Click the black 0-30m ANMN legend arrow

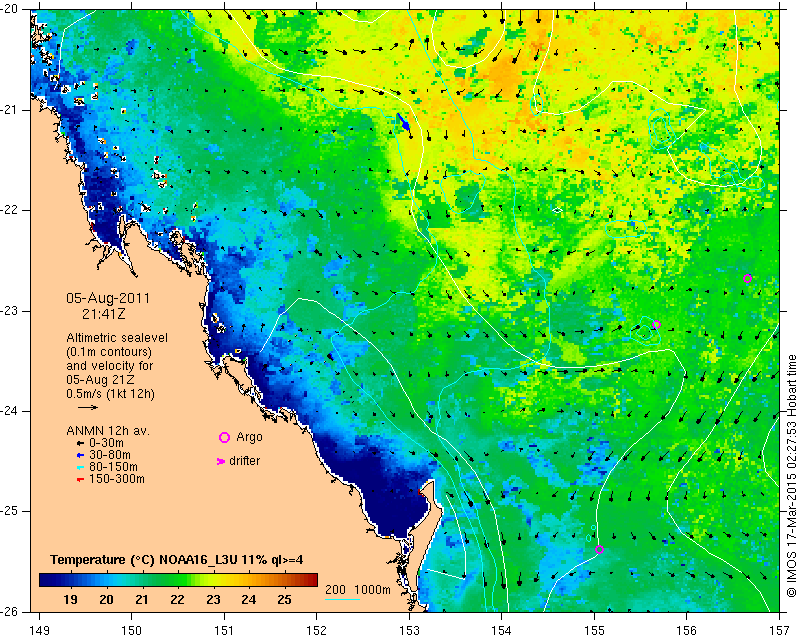coord(80,444)
